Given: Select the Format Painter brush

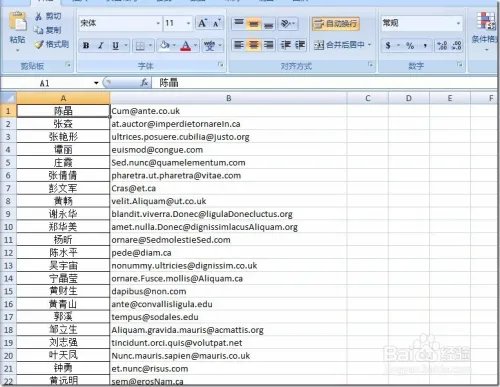Looking at the screenshot, I should click(x=39, y=44).
